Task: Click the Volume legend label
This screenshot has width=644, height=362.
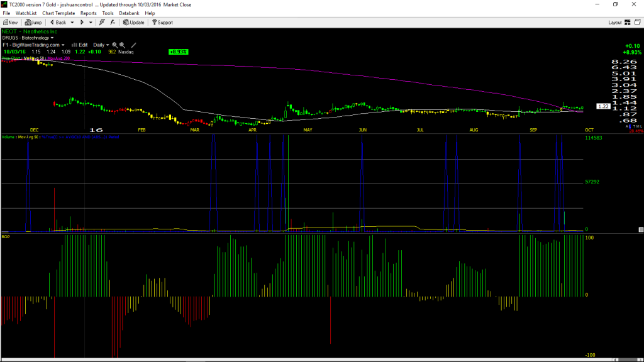Action: point(8,137)
